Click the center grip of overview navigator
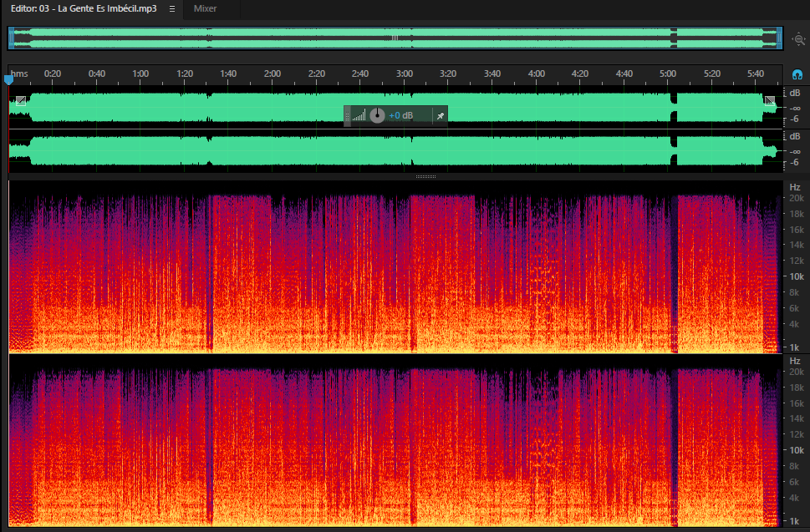 pyautogui.click(x=395, y=38)
